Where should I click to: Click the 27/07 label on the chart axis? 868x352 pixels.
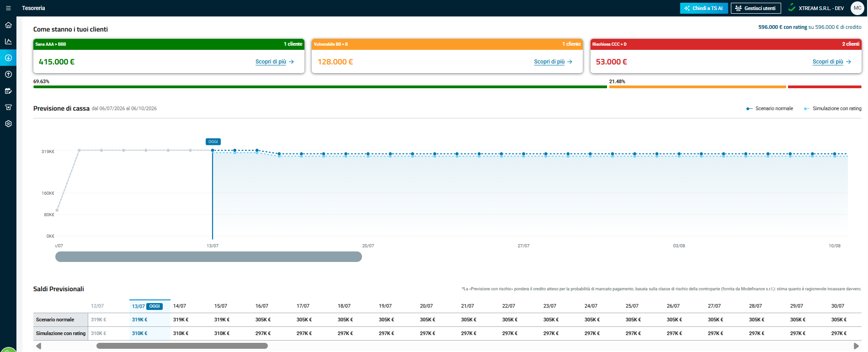coord(523,246)
